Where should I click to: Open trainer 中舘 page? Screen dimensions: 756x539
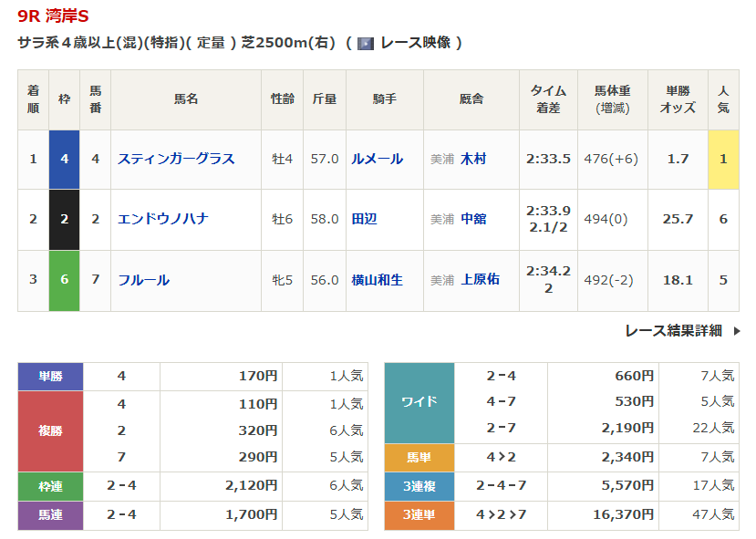coord(473,219)
